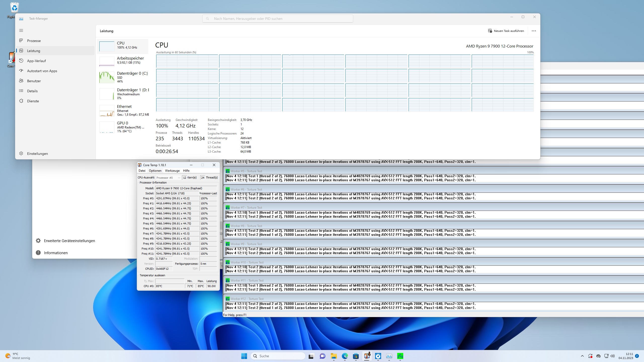Image resolution: width=644 pixels, height=362 pixels.
Task: Select the GPU 0 performance entry
Action: (123, 127)
